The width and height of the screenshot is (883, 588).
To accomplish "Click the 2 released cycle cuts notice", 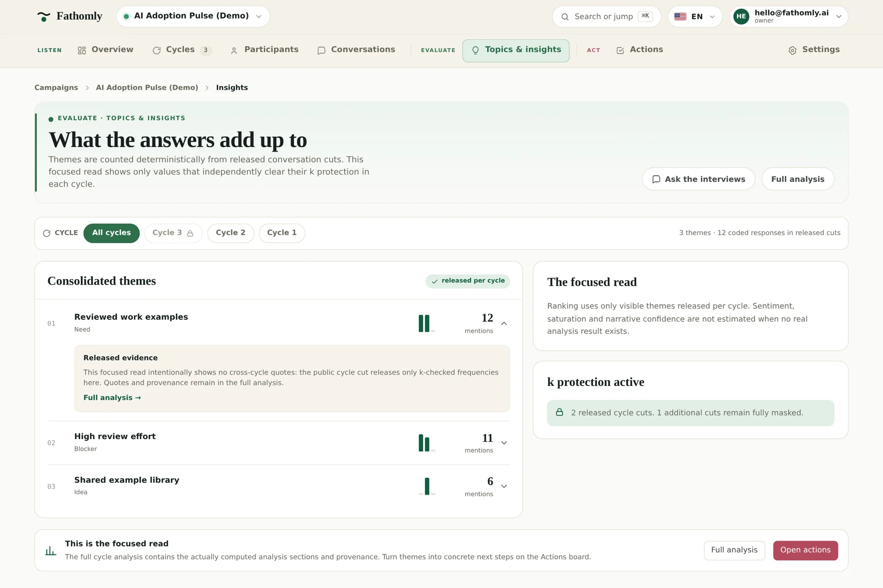I will 690,413.
